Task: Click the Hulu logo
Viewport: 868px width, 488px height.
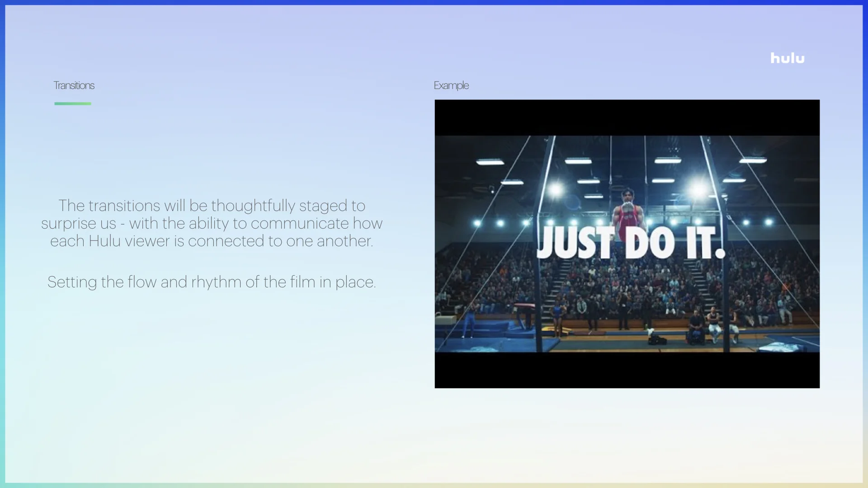Action: 788,58
